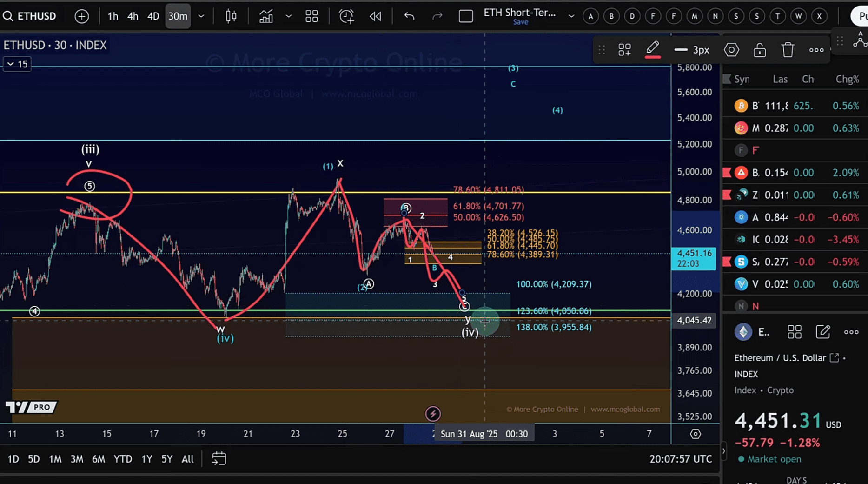This screenshot has width=868, height=484.
Task: Open the Indicators chart icon
Action: tap(266, 16)
